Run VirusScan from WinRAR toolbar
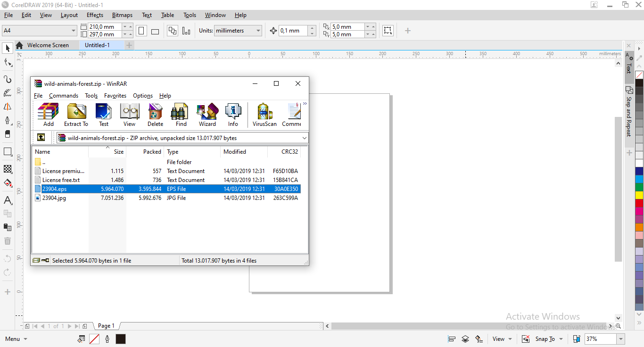This screenshot has width=644, height=347. [264, 115]
